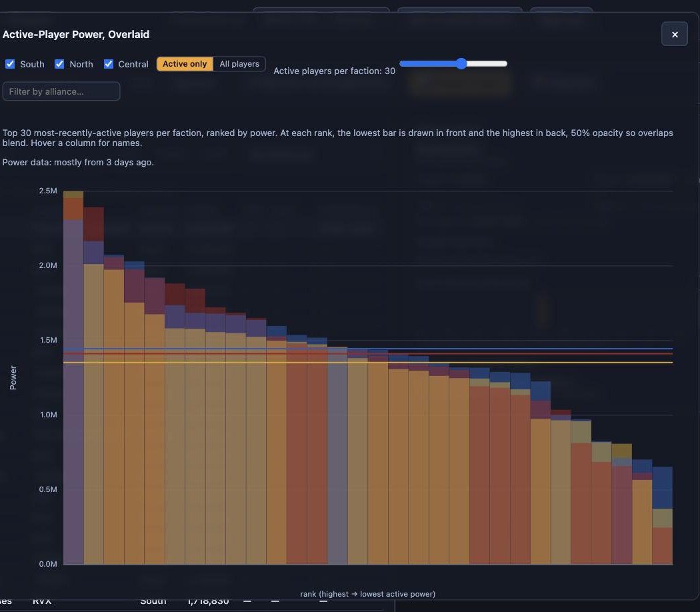Click the 2.0M power axis label
This screenshot has height=612, width=700.
click(x=48, y=265)
